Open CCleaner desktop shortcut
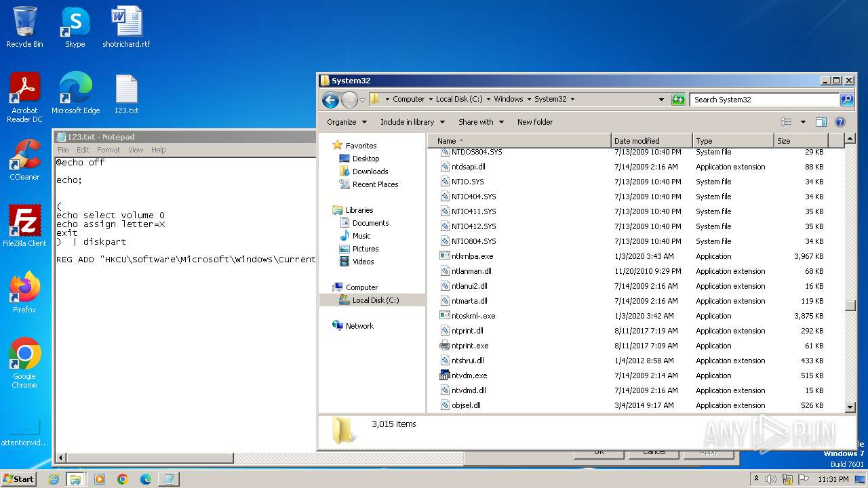Image resolution: width=868 pixels, height=488 pixels. pos(24,160)
